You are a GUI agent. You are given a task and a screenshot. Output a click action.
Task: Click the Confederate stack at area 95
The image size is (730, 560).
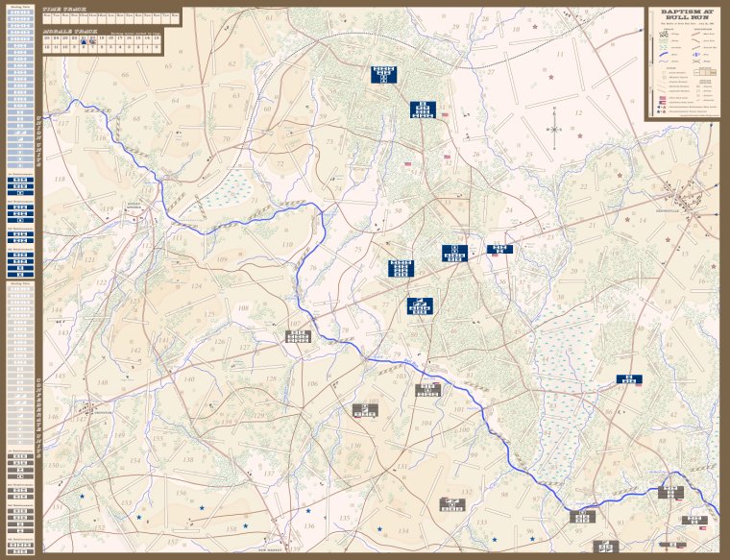pyautogui.click(x=582, y=517)
